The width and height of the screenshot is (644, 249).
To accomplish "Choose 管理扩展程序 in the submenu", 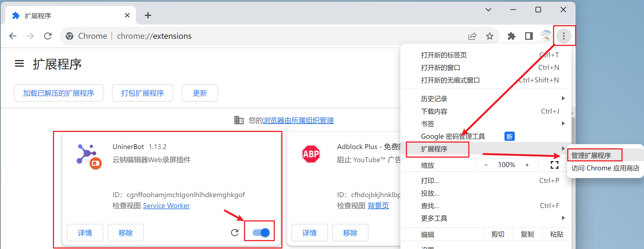I will [605, 156].
